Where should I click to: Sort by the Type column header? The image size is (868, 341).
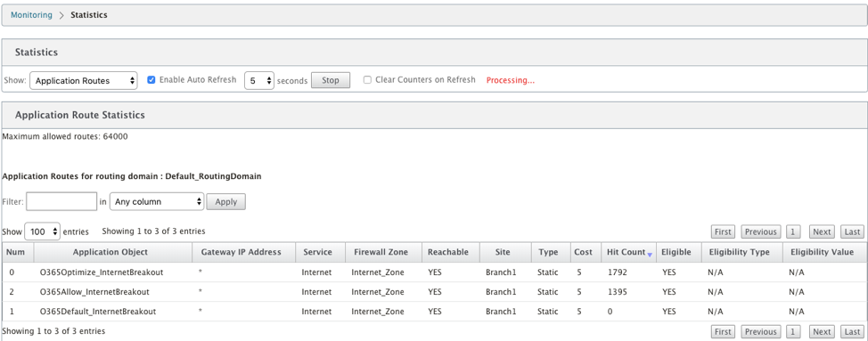pos(551,252)
